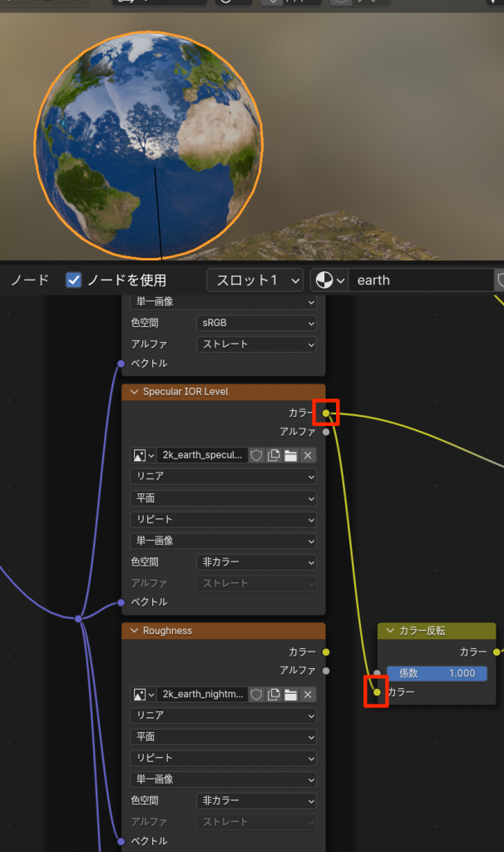504x852 pixels.
Task: Click X to unlink Roughness node image
Action: pyautogui.click(x=308, y=694)
